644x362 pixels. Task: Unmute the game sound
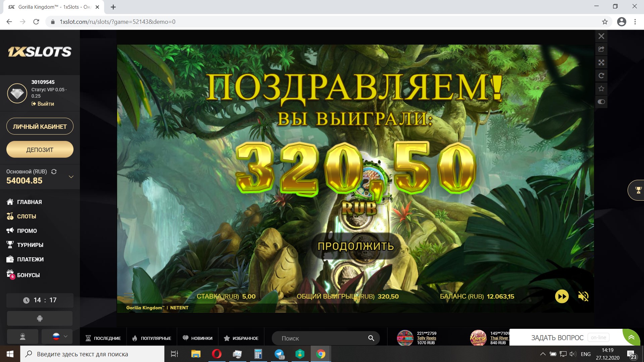pos(583,296)
